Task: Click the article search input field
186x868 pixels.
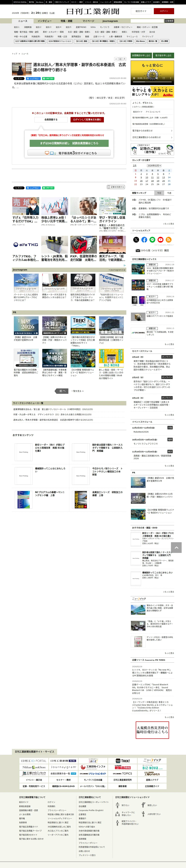Action: click(147, 21)
